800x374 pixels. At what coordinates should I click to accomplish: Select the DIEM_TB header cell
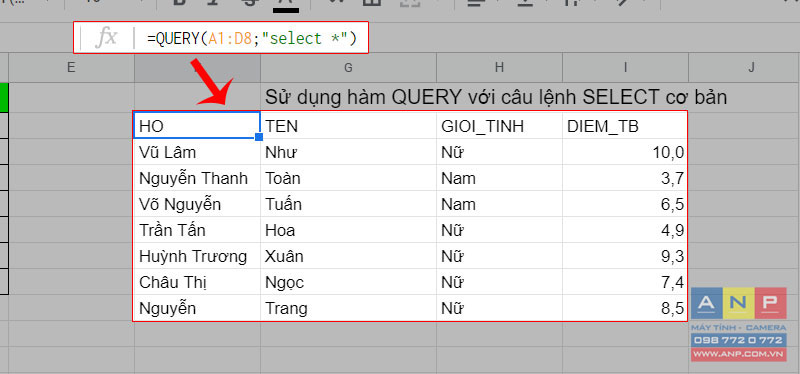click(625, 126)
